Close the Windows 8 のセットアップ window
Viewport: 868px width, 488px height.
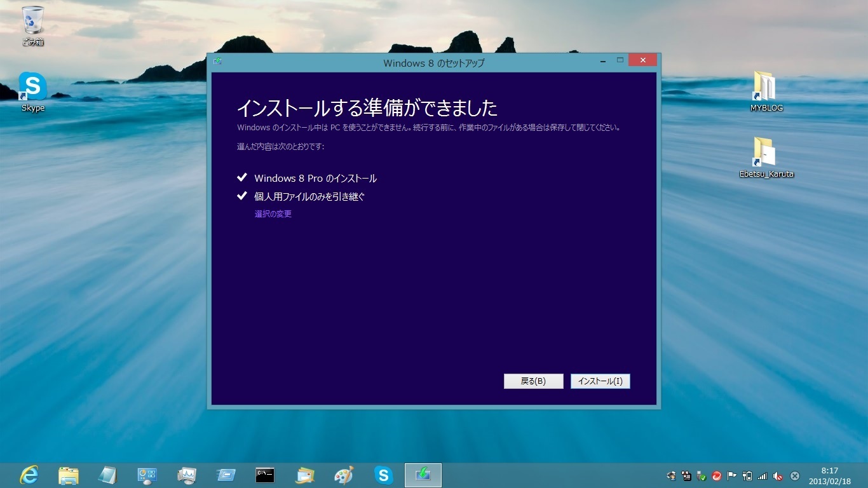(643, 60)
